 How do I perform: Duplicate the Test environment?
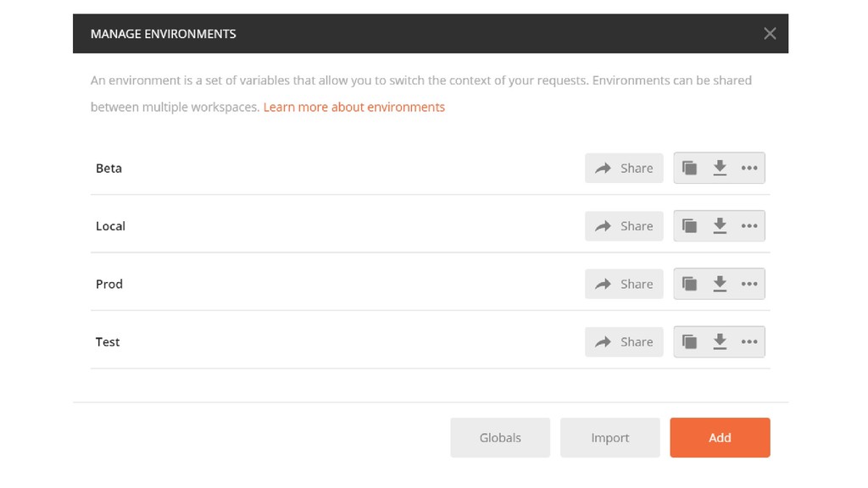tap(689, 342)
